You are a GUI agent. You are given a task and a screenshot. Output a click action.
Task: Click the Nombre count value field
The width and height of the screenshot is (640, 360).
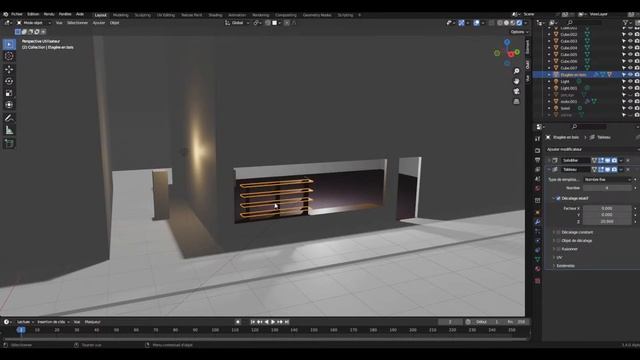point(607,188)
